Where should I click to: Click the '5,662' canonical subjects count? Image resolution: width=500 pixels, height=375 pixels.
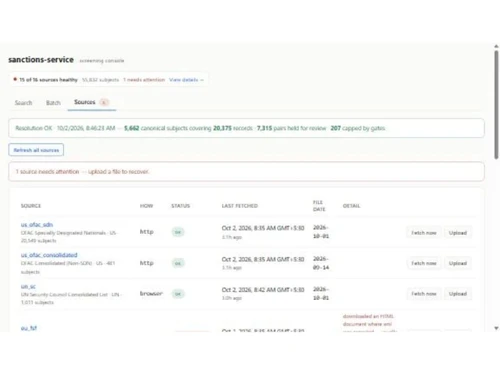(131, 128)
